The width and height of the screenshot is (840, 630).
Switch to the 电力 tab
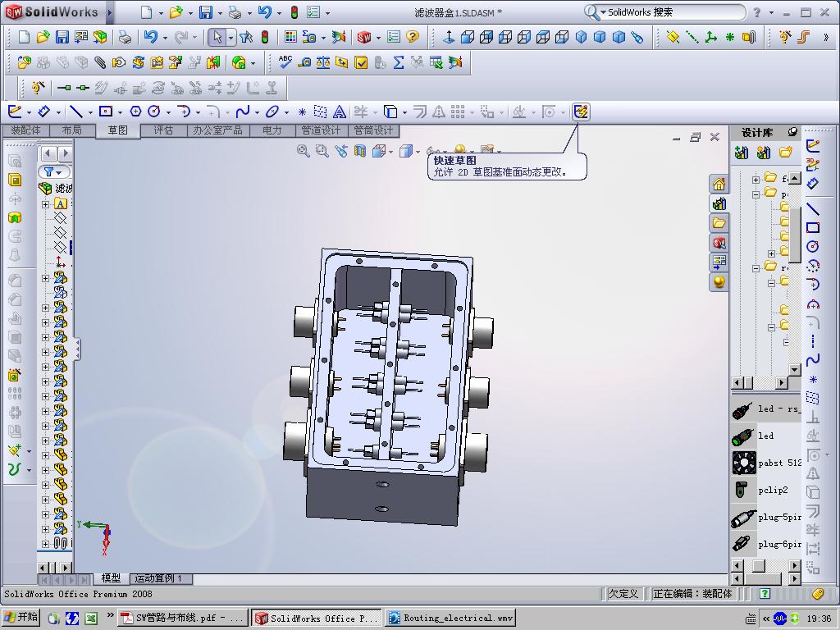pos(272,130)
